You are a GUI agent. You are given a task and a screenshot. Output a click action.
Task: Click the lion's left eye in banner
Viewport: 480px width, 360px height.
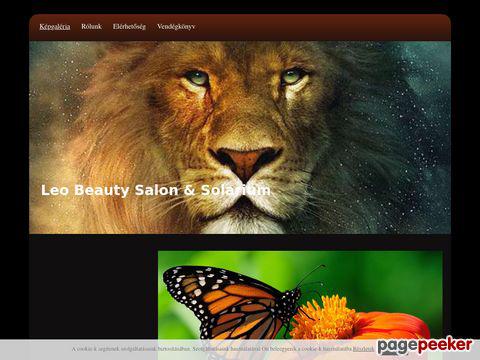click(197, 79)
